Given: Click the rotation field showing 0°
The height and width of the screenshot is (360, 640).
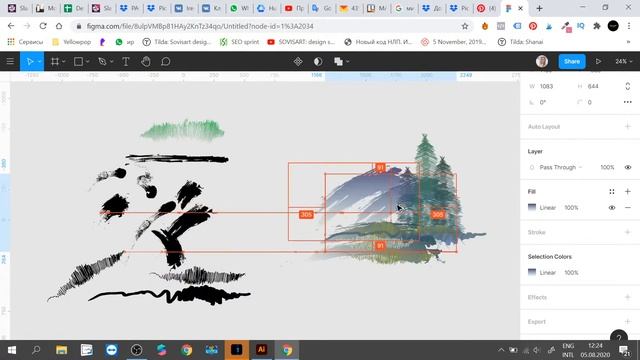Looking at the screenshot, I should 543,102.
